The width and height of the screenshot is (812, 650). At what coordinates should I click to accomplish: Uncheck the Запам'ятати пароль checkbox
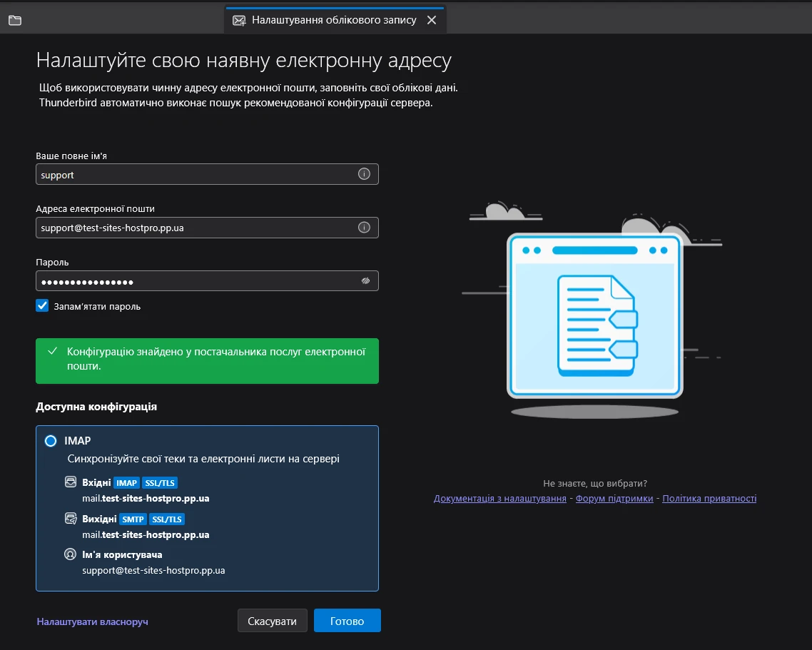coord(41,305)
